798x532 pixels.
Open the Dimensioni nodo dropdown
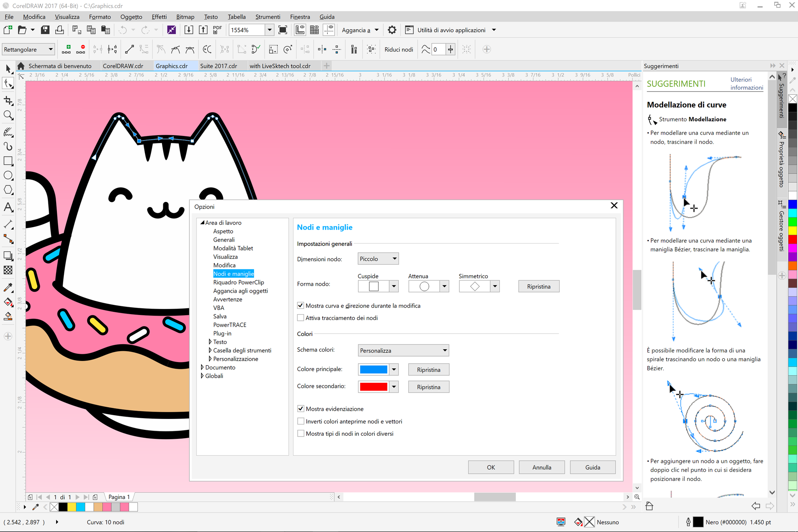tap(378, 259)
